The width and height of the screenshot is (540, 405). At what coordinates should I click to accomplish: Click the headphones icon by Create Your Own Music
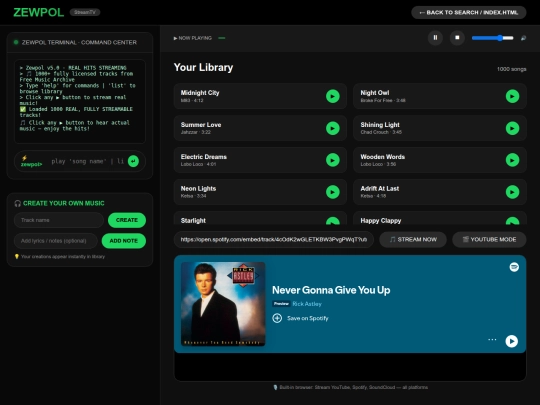(x=18, y=203)
